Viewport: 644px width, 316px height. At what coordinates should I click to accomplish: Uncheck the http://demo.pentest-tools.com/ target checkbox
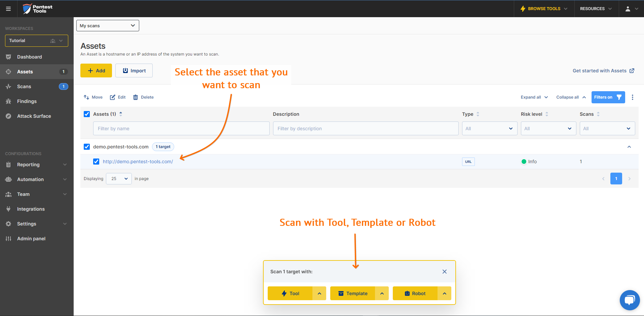96,162
